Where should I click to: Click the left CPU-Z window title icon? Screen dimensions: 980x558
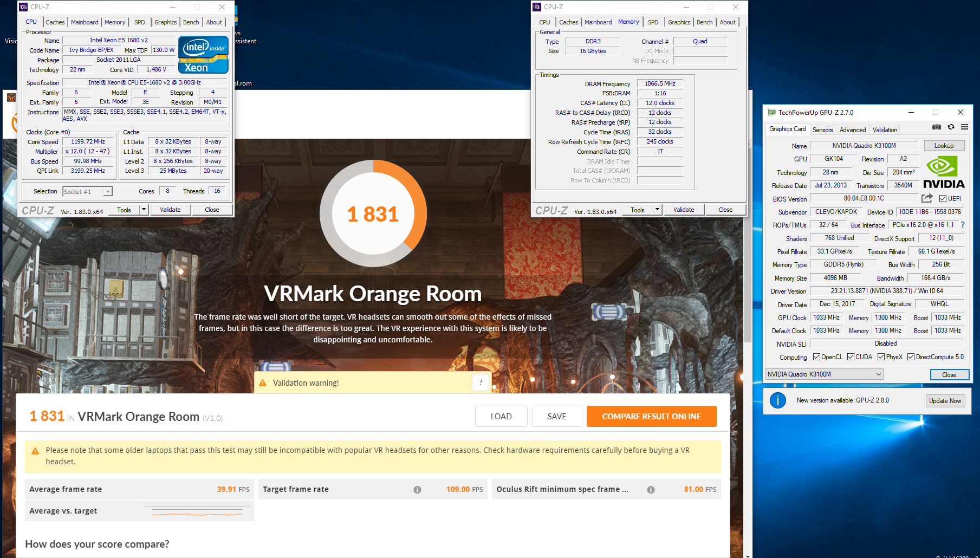click(23, 7)
